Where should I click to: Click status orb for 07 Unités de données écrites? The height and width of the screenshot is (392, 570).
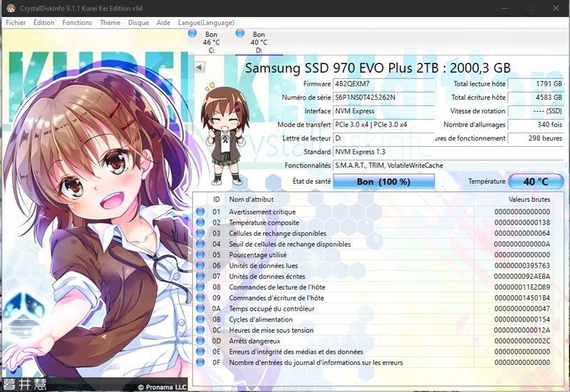200,277
